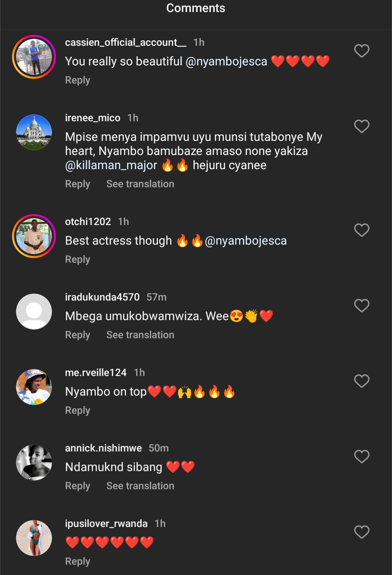The width and height of the screenshot is (392, 575).
Task: Open @nyambojesca mention in otchi1202's comment
Action: tap(246, 241)
